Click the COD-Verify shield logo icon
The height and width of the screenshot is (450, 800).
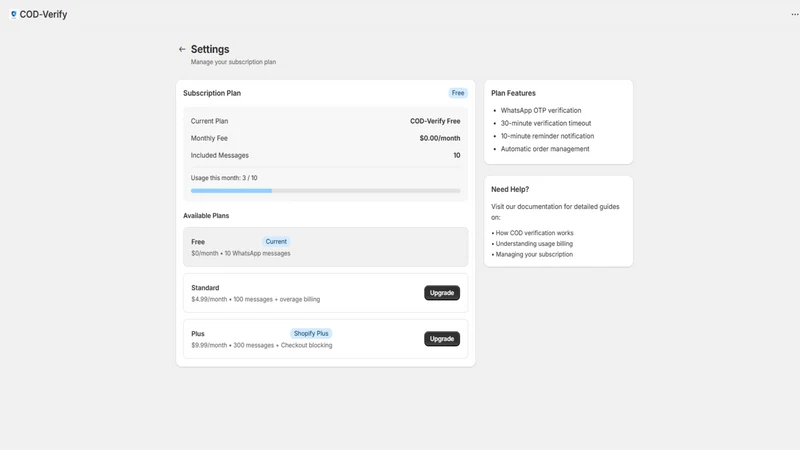(x=14, y=14)
